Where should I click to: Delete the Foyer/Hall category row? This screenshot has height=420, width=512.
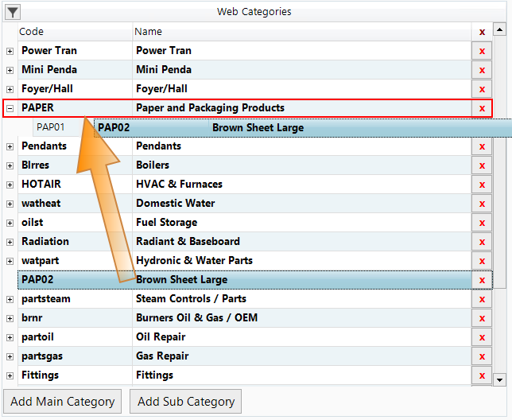click(482, 89)
